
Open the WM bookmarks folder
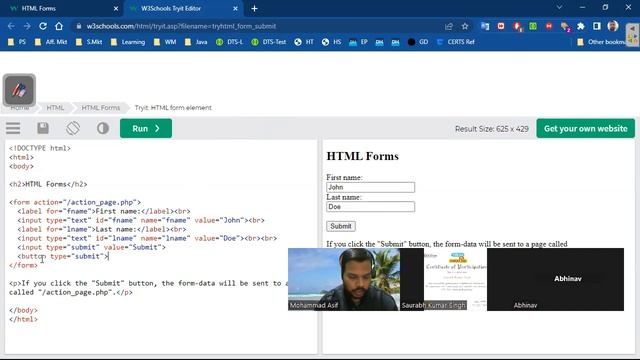coord(165,42)
